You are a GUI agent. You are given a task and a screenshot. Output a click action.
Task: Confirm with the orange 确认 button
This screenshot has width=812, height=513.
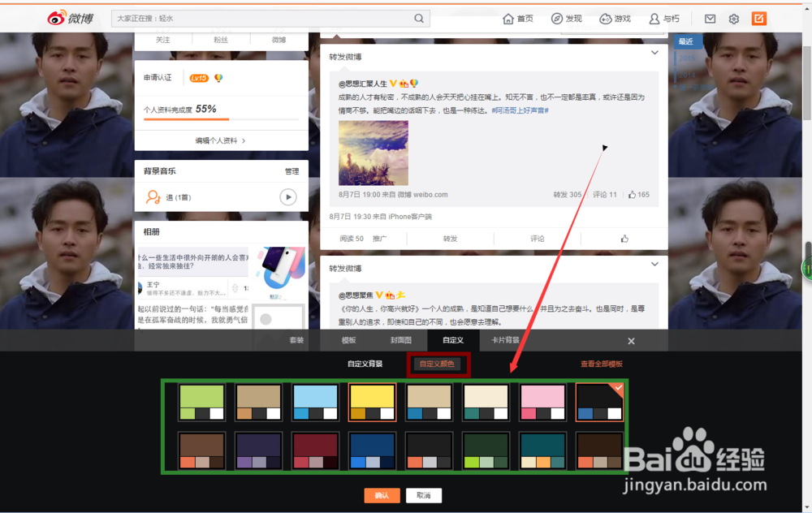(382, 495)
